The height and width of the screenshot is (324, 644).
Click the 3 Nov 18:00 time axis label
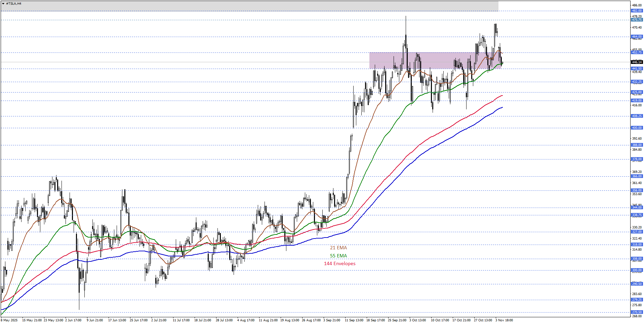tap(504, 320)
